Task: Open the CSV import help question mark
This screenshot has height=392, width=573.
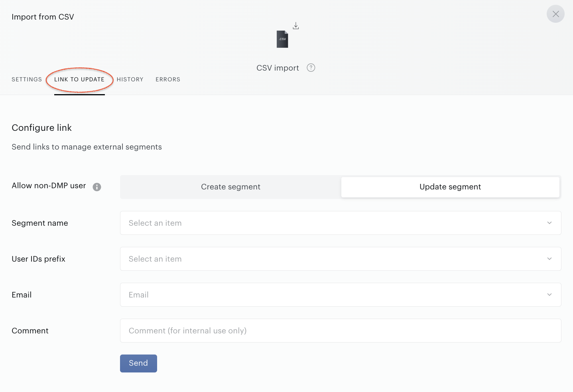Action: [311, 68]
